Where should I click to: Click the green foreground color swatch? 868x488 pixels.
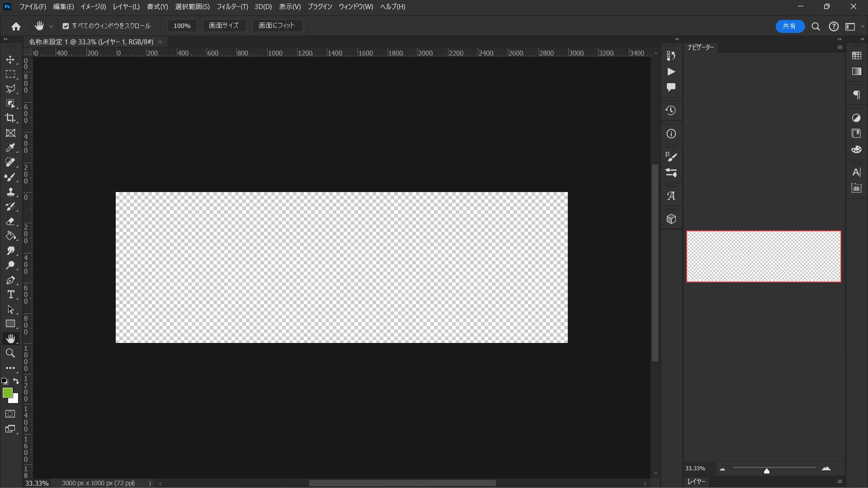(x=7, y=393)
